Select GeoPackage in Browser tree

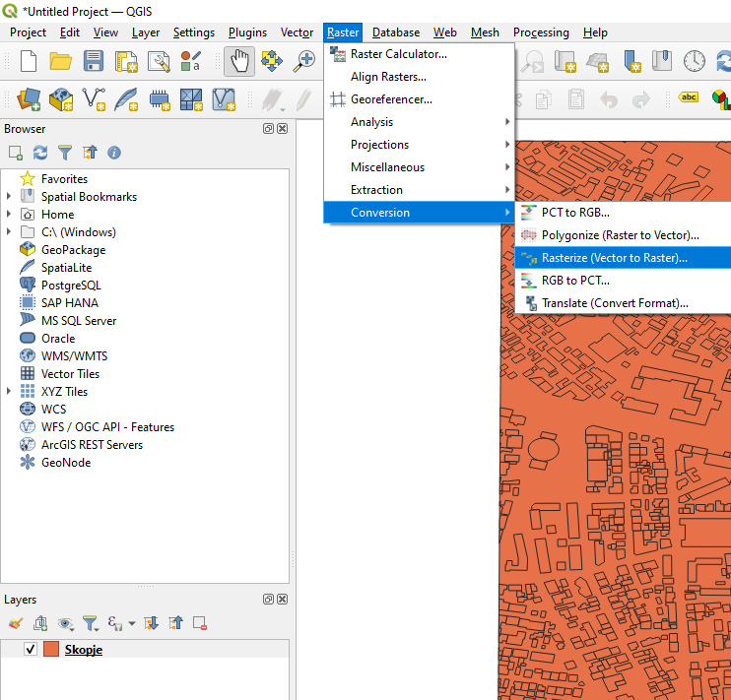[x=73, y=250]
